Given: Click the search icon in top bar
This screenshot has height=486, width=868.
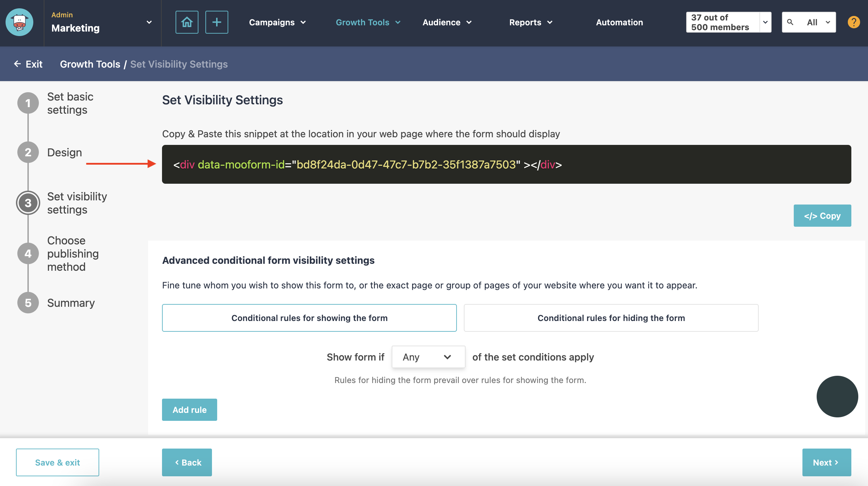Looking at the screenshot, I should (790, 22).
